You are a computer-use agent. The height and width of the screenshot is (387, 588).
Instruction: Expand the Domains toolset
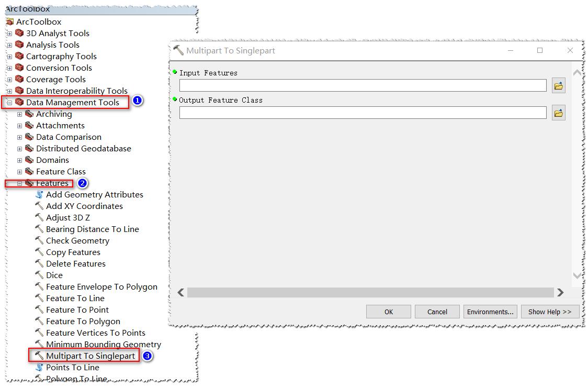(19, 161)
